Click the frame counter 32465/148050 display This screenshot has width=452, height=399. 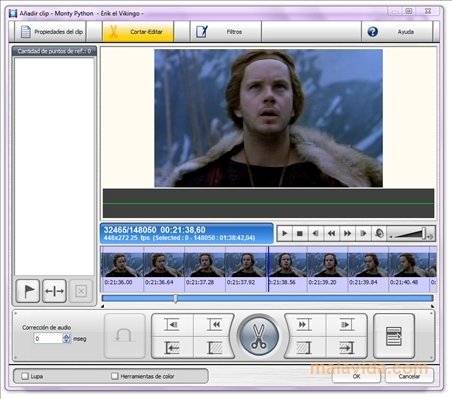[x=130, y=230]
